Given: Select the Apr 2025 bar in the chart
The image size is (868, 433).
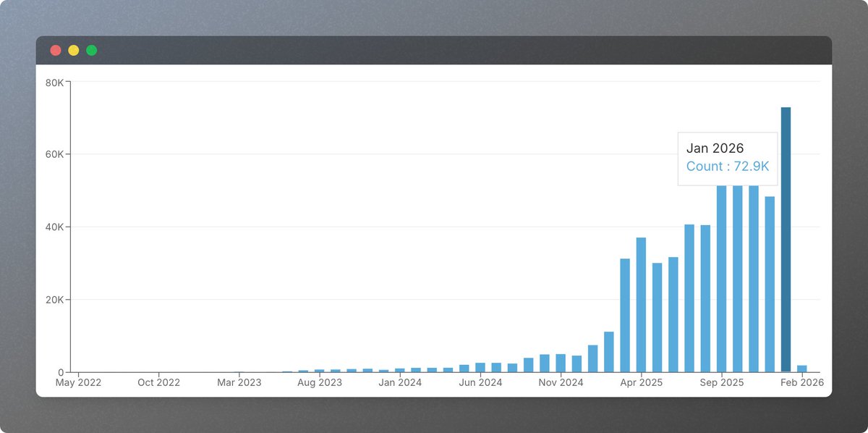Looking at the screenshot, I should 641,305.
